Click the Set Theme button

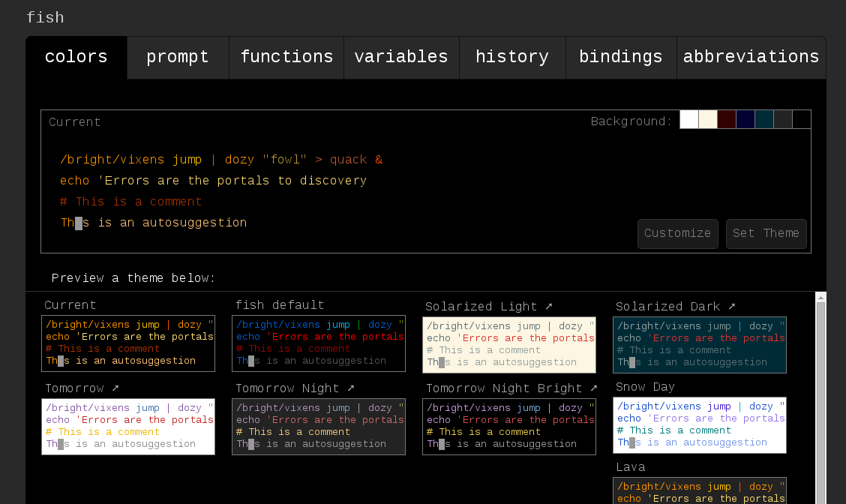766,234
